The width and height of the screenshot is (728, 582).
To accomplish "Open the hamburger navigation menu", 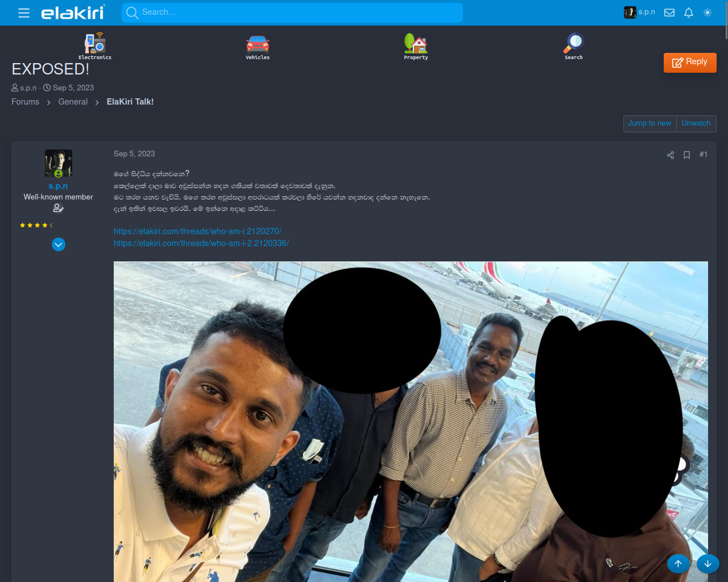I will 24,13.
